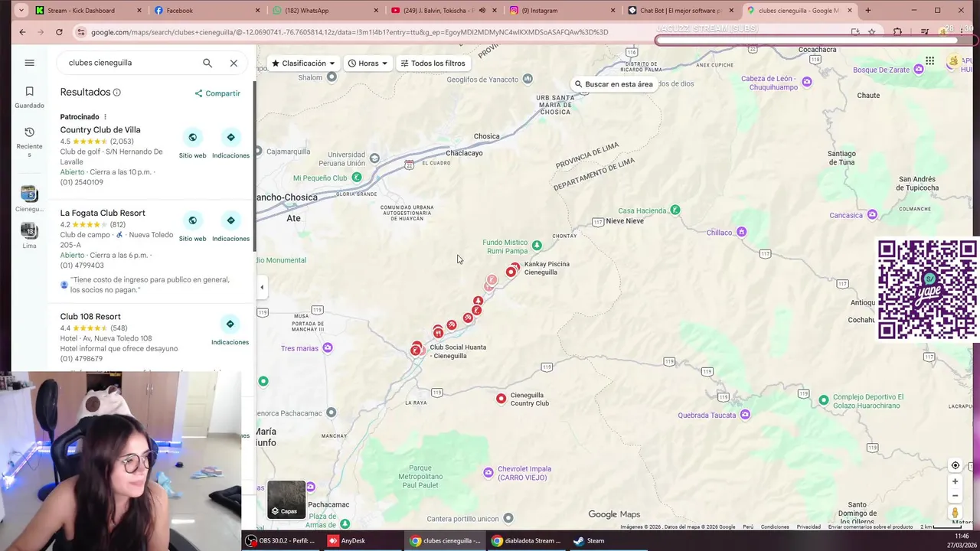
Task: Open Todos los filtros
Action: click(433, 64)
